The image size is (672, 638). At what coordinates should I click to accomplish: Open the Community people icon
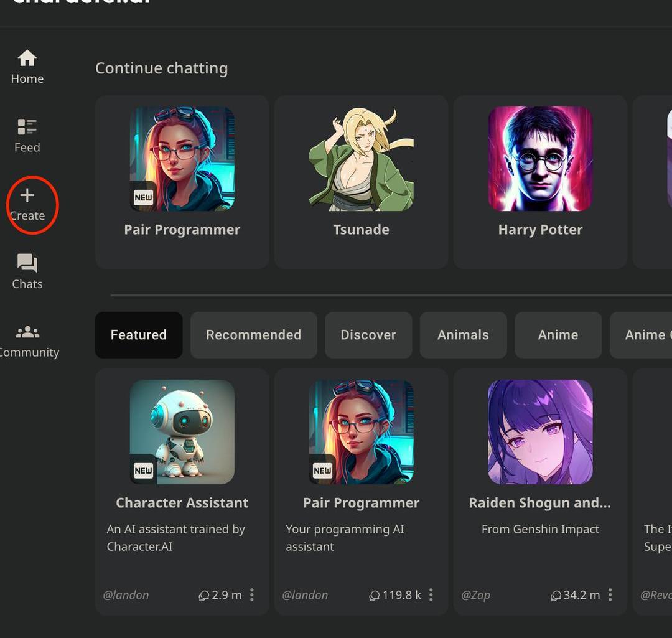[27, 332]
